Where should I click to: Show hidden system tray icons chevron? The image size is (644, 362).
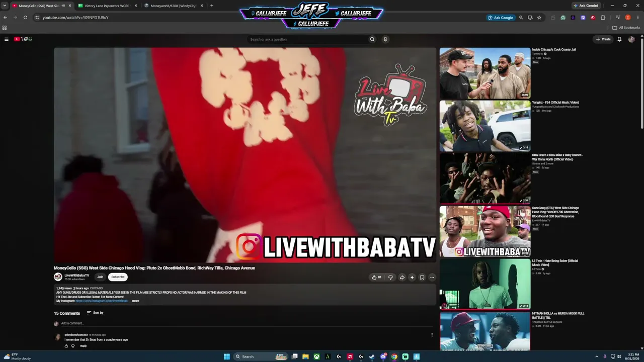coord(597,356)
